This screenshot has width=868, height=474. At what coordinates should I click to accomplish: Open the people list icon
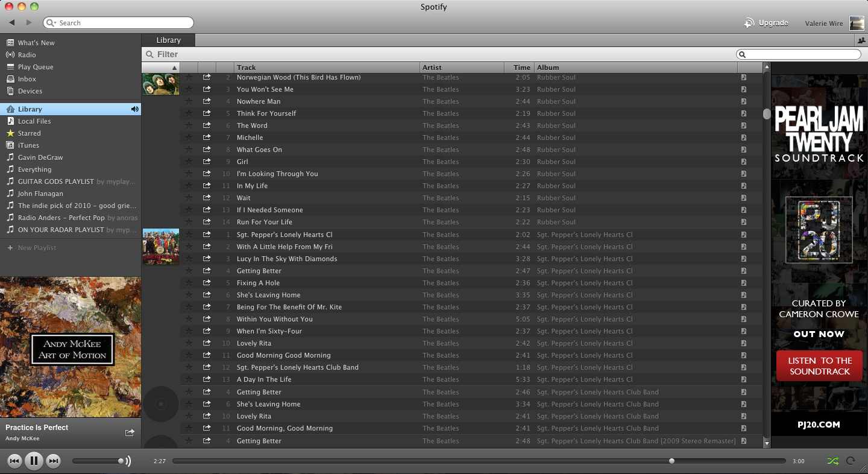pyautogui.click(x=861, y=40)
